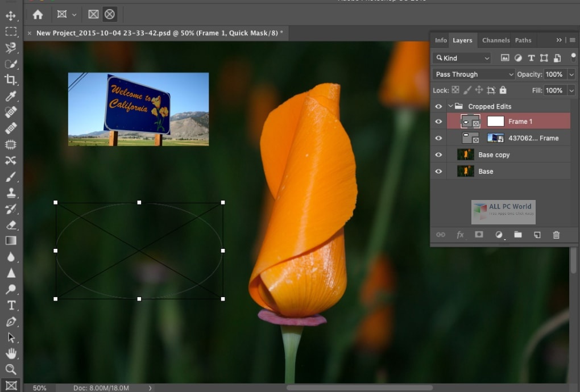This screenshot has width=580, height=392.
Task: Filter for shape layers
Action: point(544,57)
